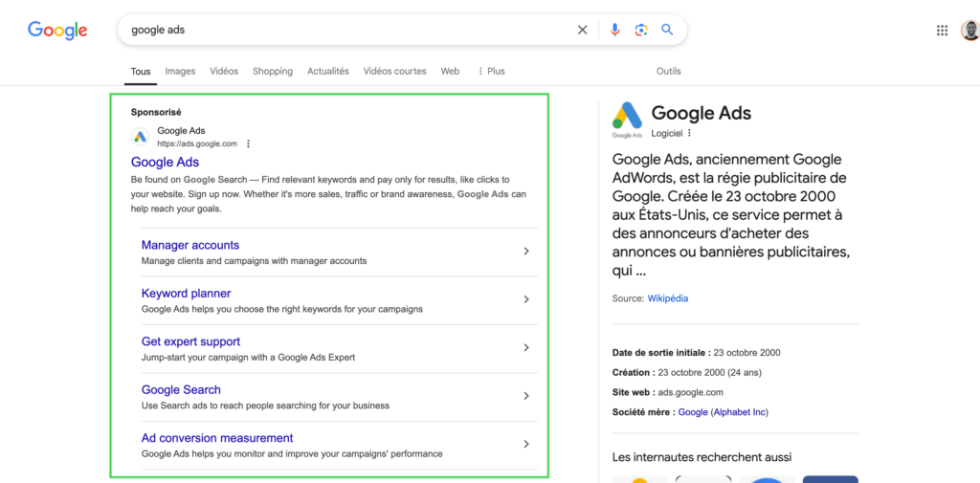
Task: Click the Google Ads knowledge panel title
Action: (702, 113)
